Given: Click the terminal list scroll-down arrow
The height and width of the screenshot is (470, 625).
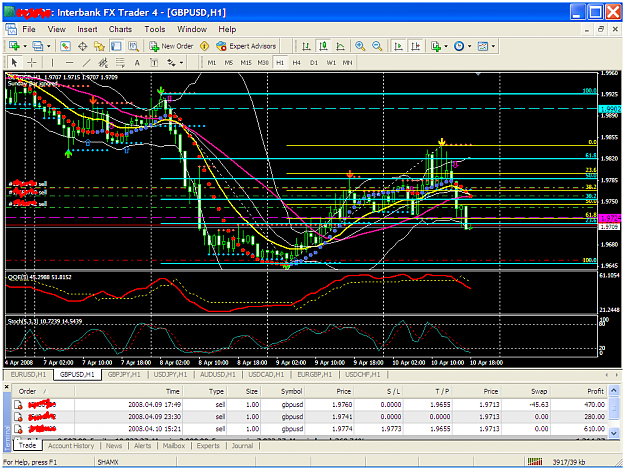Looking at the screenshot, I should point(614,433).
